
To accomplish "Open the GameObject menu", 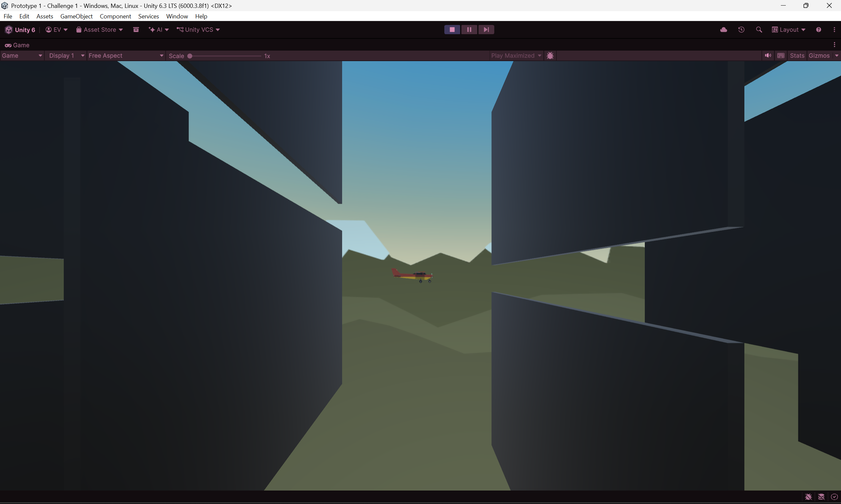I will tap(77, 16).
